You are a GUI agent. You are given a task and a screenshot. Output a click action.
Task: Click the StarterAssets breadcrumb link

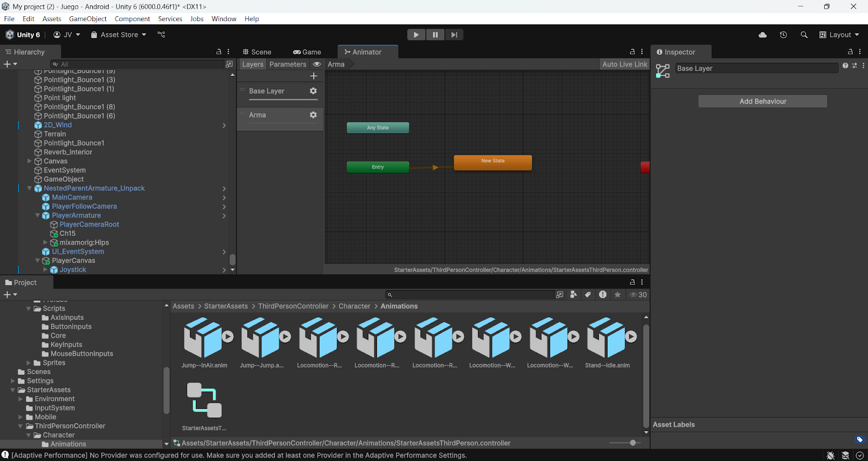pyautogui.click(x=226, y=306)
